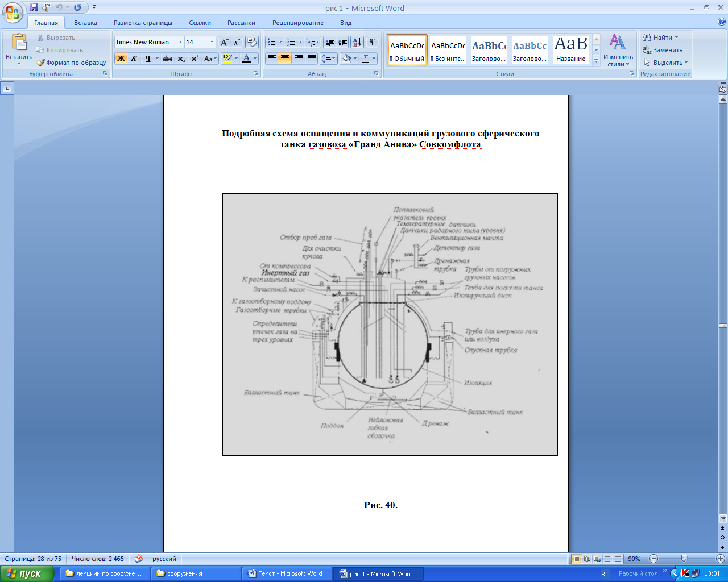Toggle Bold (Ж) formatting
Viewport: 728px width, 582px height.
[x=121, y=59]
